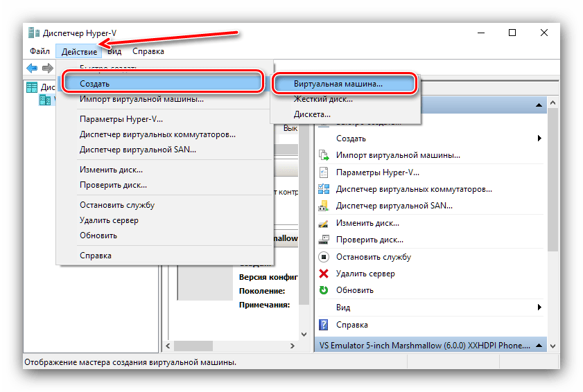Viewport: 583px width, 392px height.
Task: Click the Edit disk icon in Actions pane
Action: point(324,223)
